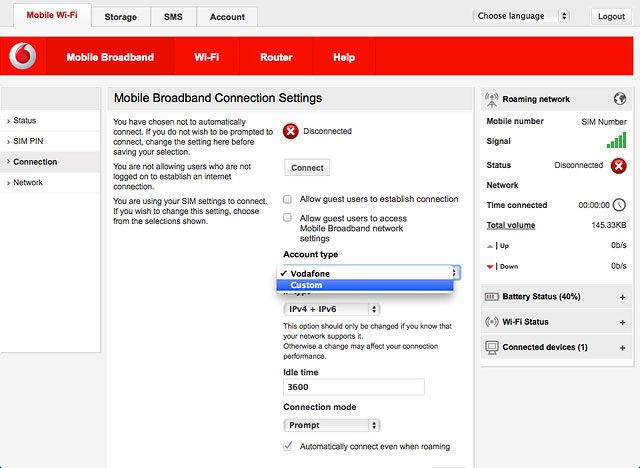Click the roaming network antenna icon

point(491,99)
